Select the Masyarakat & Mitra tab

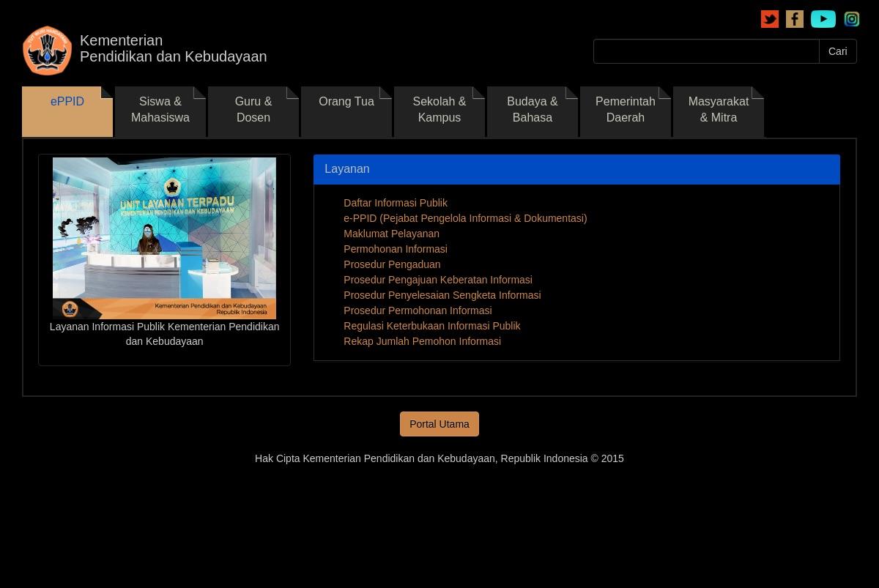(719, 111)
